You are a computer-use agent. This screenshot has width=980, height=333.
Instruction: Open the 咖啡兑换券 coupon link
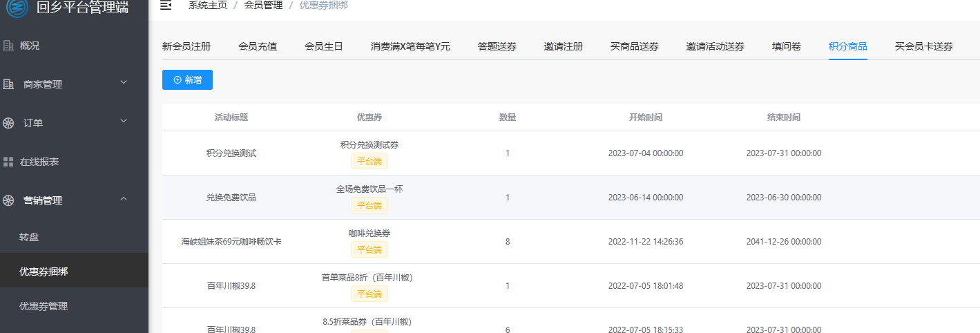pyautogui.click(x=369, y=234)
